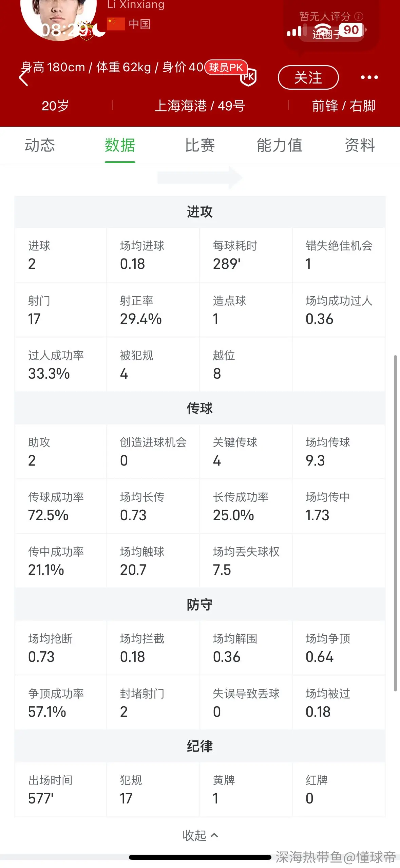Tap the 上海海港 / 49号 team link
Viewport: 400px width, 868px height.
(200, 106)
